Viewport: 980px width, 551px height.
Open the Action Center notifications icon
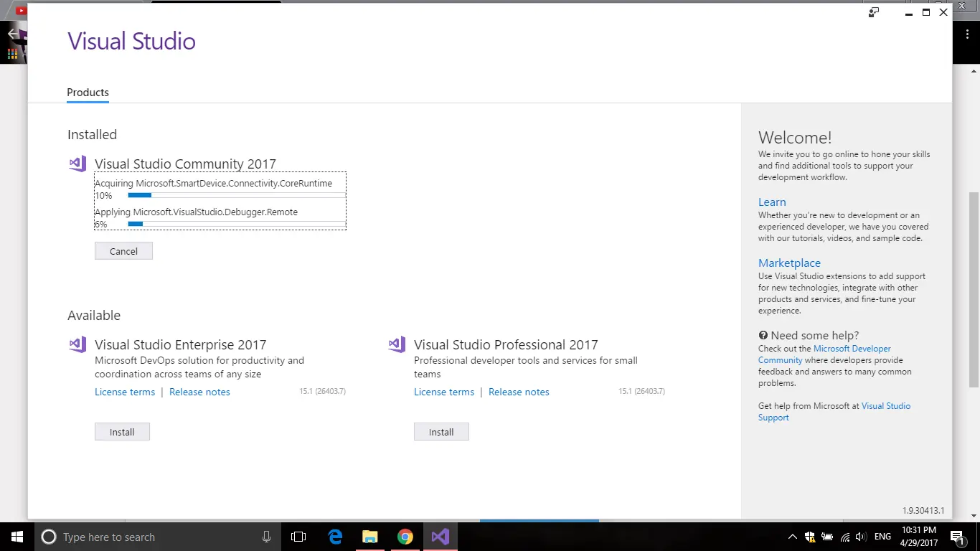[x=956, y=537]
